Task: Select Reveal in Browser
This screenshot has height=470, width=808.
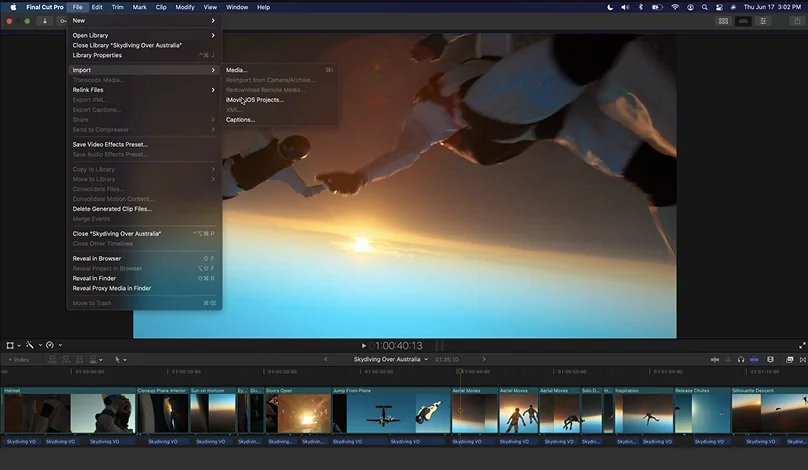Action: tap(144, 258)
